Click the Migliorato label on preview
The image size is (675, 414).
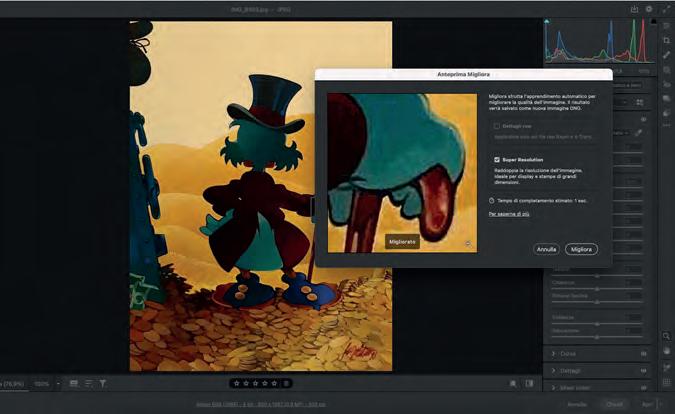(402, 242)
